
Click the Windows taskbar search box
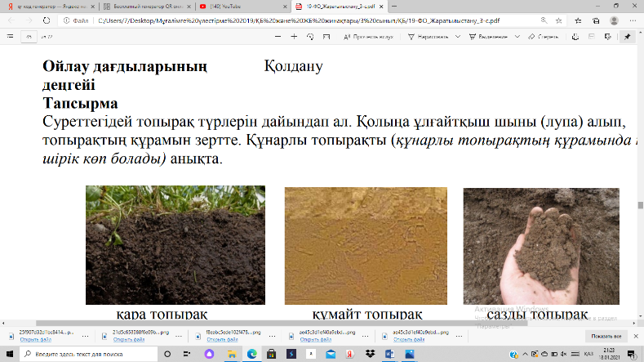point(88,354)
